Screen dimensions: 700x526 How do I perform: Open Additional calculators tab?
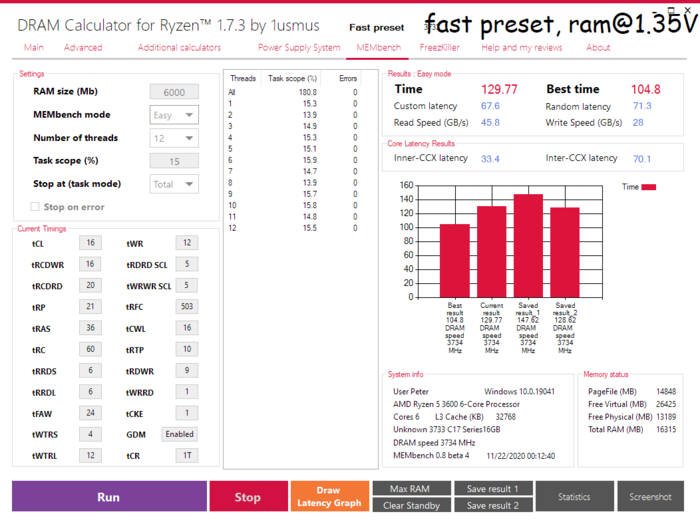179,47
